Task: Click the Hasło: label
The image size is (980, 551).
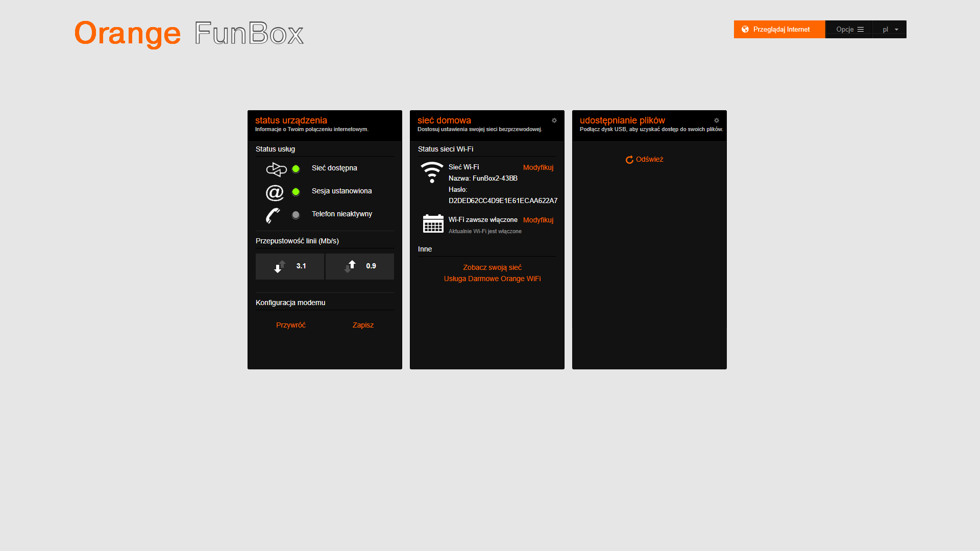Action: [x=458, y=190]
